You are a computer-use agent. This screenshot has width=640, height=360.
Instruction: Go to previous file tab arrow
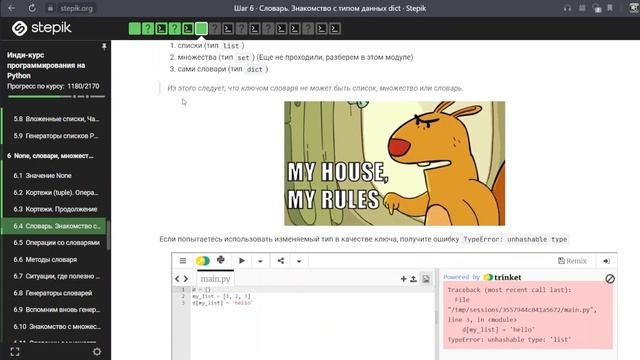(177, 279)
